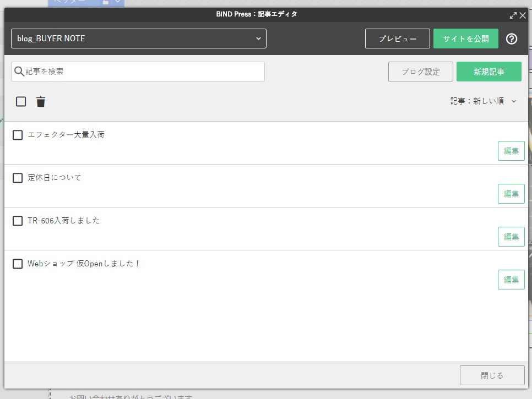532x399 pixels.
Task: Close the dialog with 閉じる button
Action: click(492, 375)
